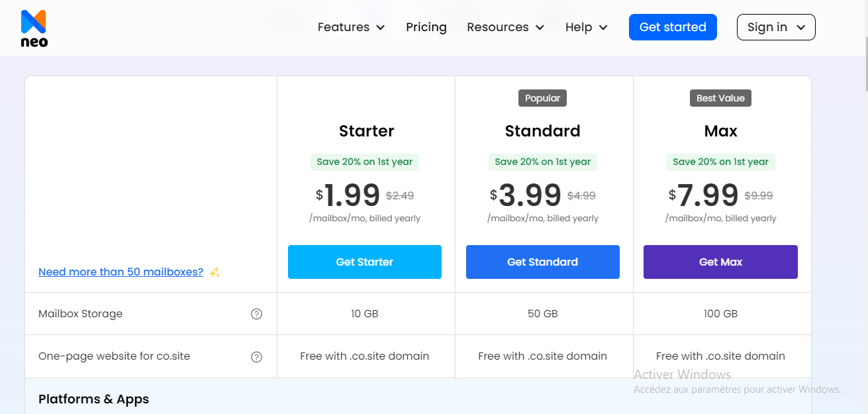Click the Get started button
The image size is (868, 414).
coord(673,27)
